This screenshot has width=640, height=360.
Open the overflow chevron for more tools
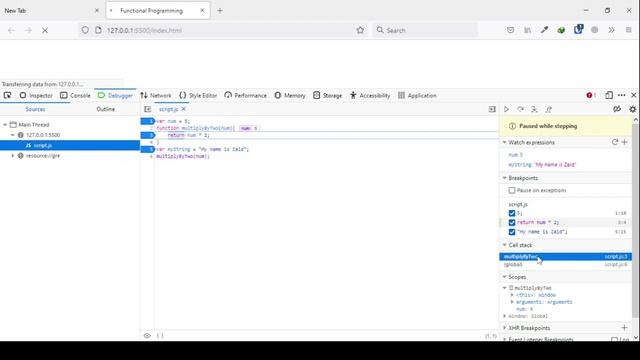(611, 30)
